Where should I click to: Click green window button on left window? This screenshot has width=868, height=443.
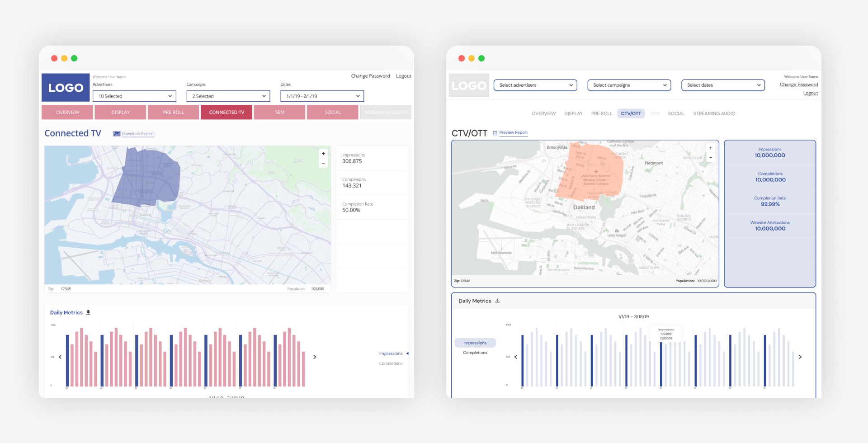pyautogui.click(x=74, y=58)
